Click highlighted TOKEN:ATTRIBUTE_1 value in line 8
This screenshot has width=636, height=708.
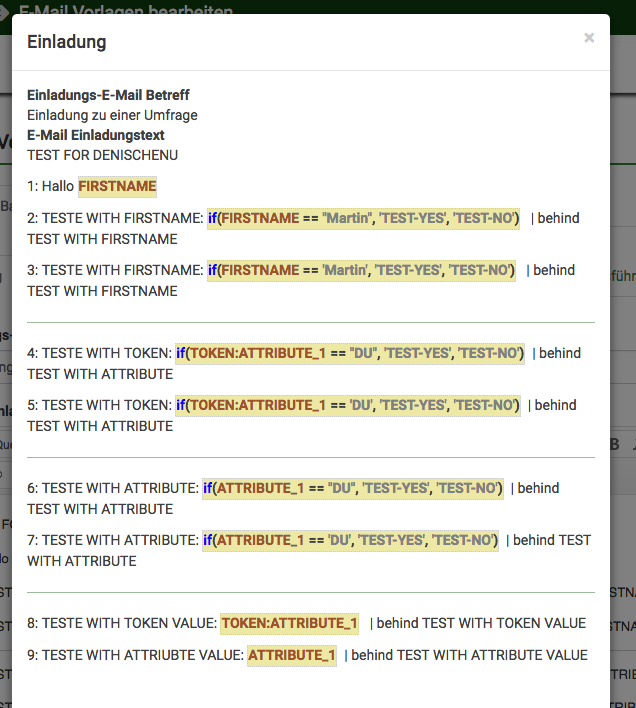point(290,623)
